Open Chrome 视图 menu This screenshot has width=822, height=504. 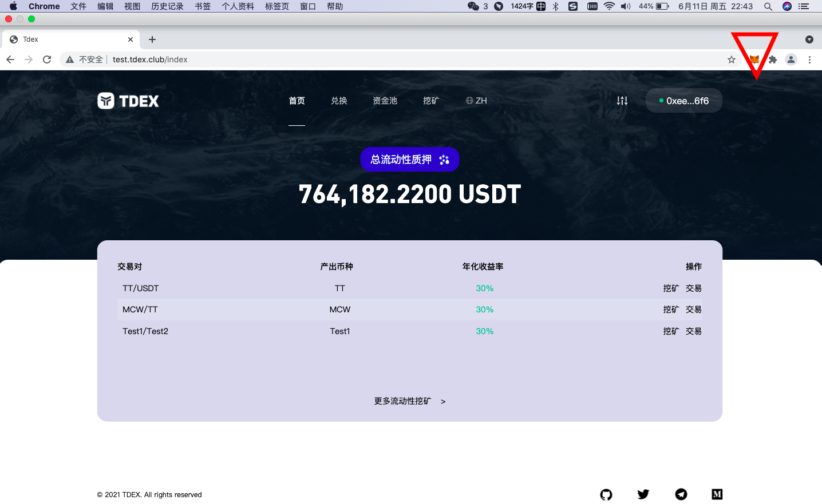coord(132,6)
